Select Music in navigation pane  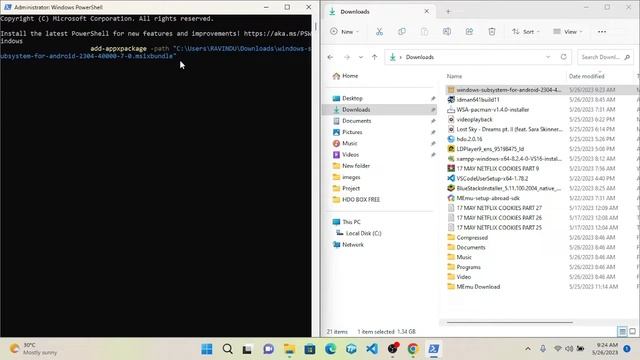click(x=349, y=143)
